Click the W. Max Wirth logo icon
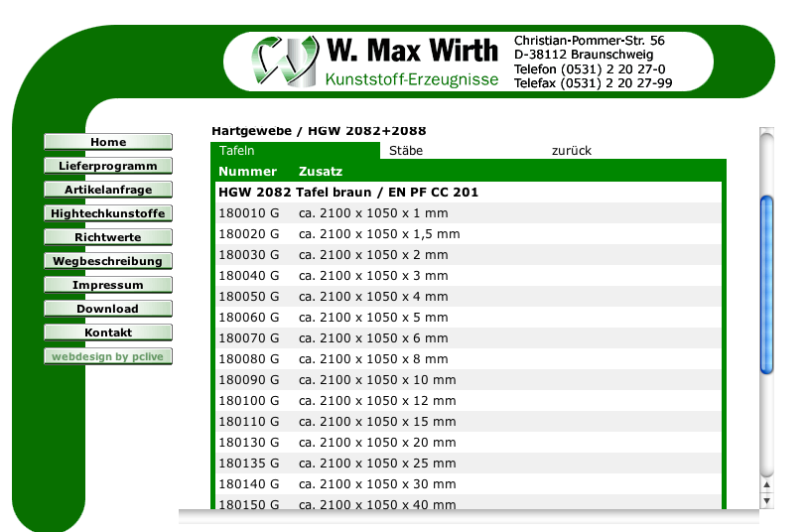808x532 pixels. (x=285, y=62)
